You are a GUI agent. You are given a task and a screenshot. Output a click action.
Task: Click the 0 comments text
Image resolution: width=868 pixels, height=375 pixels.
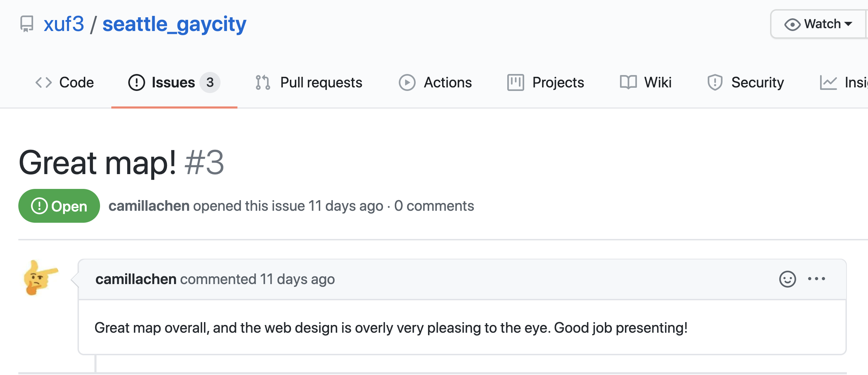[x=434, y=206]
